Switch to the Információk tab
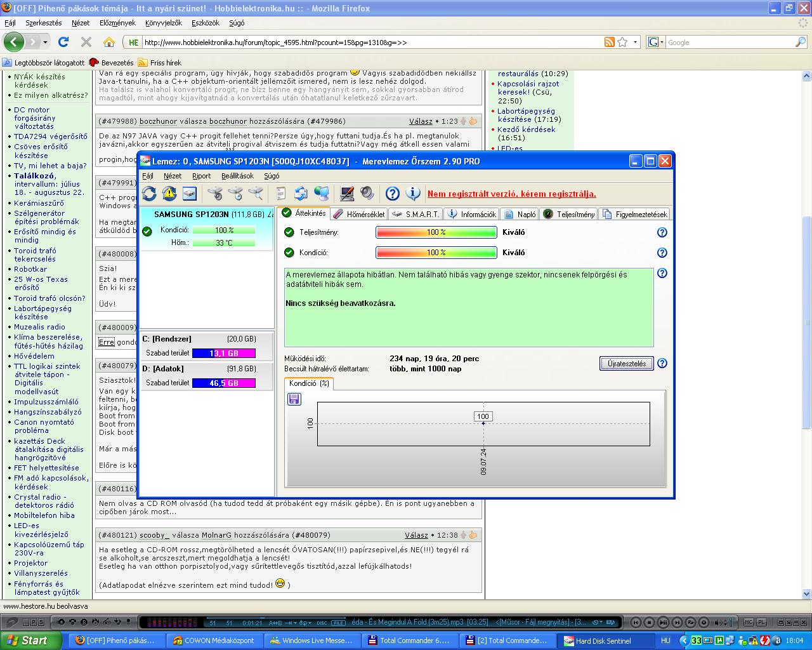 pyautogui.click(x=472, y=214)
